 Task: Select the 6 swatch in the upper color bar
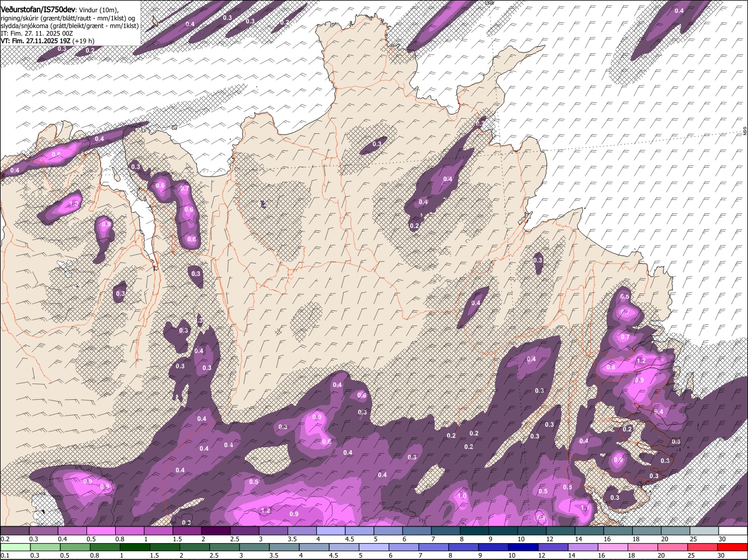point(417,530)
